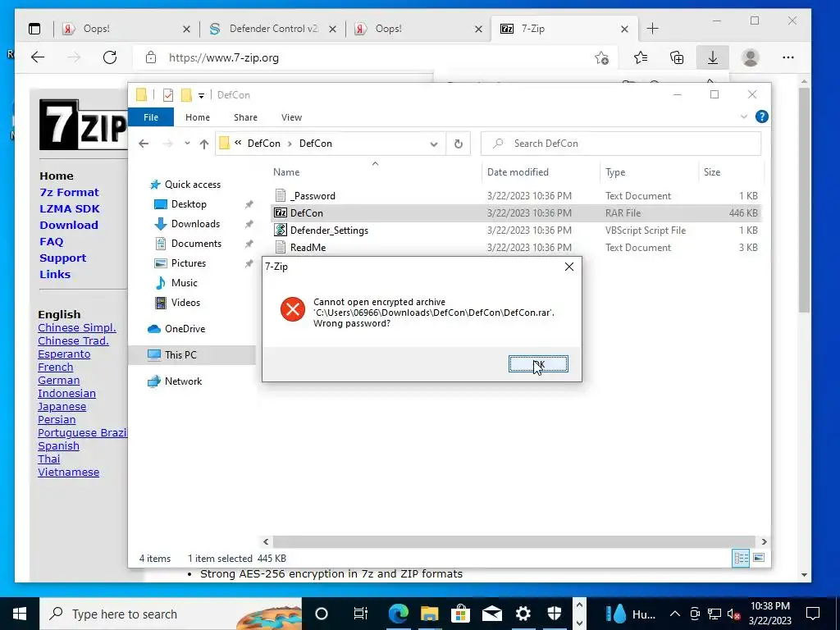The height and width of the screenshot is (630, 840).
Task: Sort files by Size column
Action: (x=712, y=172)
